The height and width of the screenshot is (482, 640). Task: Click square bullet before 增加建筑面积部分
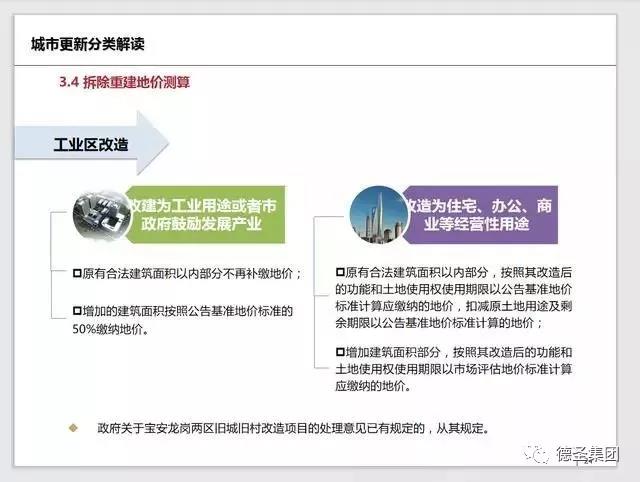340,352
